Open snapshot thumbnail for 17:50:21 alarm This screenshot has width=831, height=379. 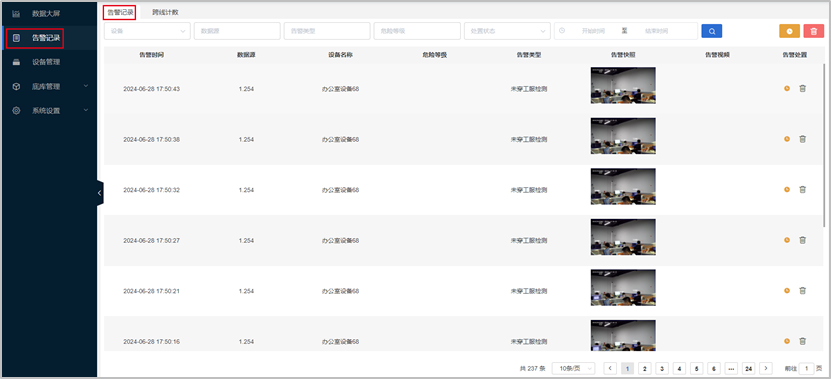click(x=623, y=287)
